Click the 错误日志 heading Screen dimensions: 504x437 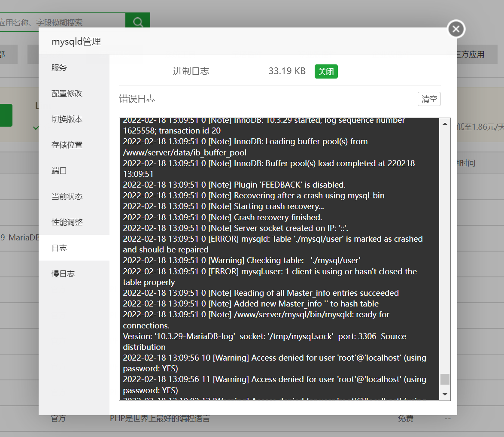[x=137, y=99]
